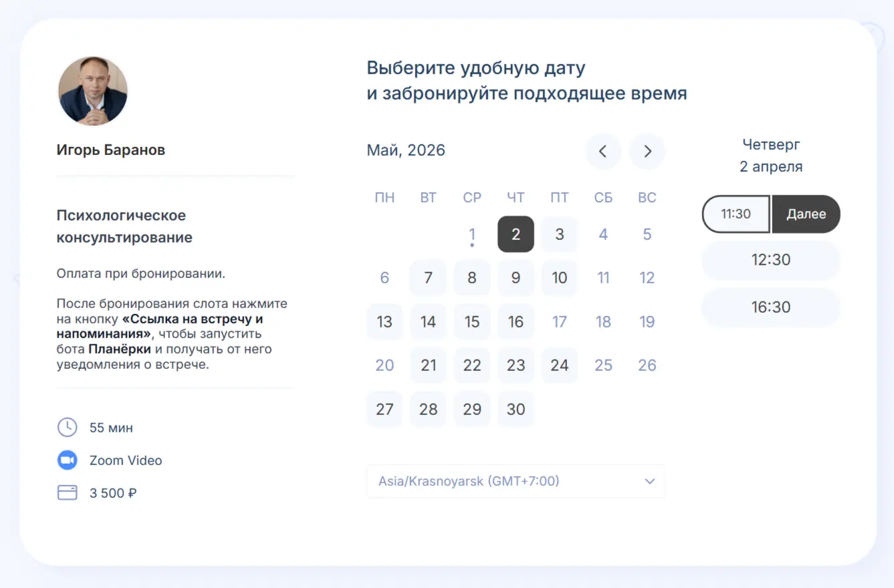Click Игорь Баранов's profile photo
This screenshot has height=588, width=894.
tap(93, 91)
